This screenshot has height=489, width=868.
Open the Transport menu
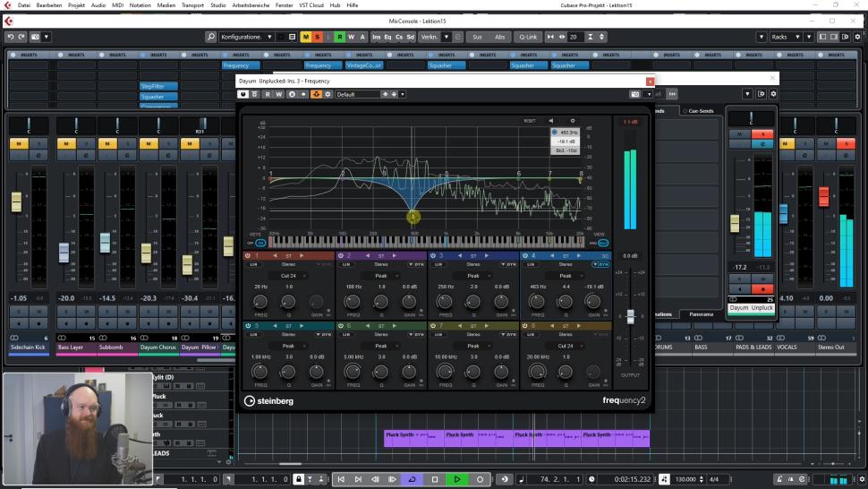pyautogui.click(x=192, y=5)
